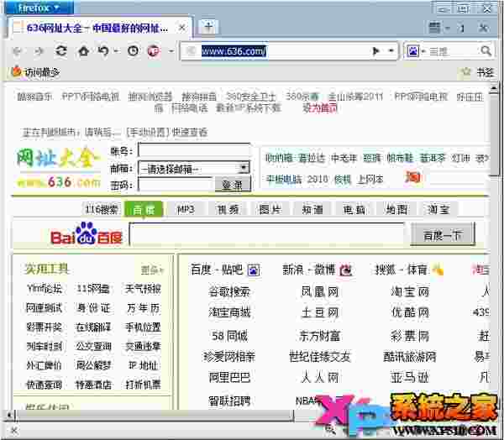Click the icon beside 新浪 微博
Screen dimensions: 504x440
click(345, 270)
